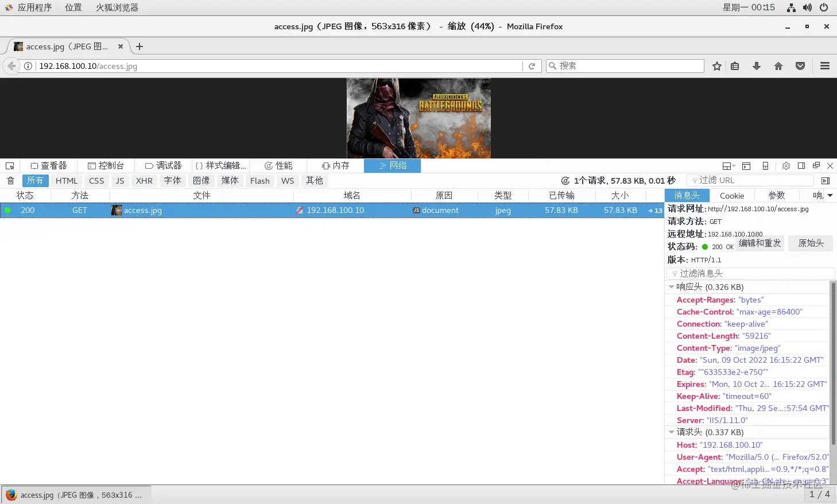This screenshot has width=837, height=504.
Task: Go to the Firefox home page
Action: [x=778, y=66]
